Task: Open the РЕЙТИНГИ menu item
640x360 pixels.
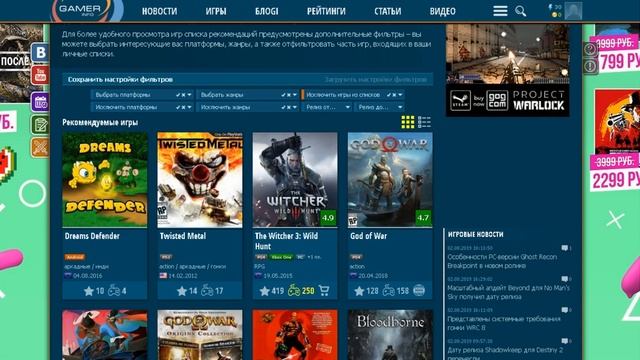Action: (x=326, y=11)
